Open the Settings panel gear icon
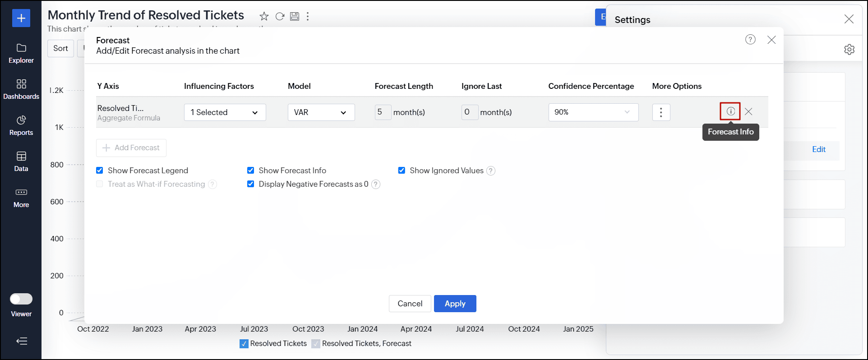 coord(849,50)
